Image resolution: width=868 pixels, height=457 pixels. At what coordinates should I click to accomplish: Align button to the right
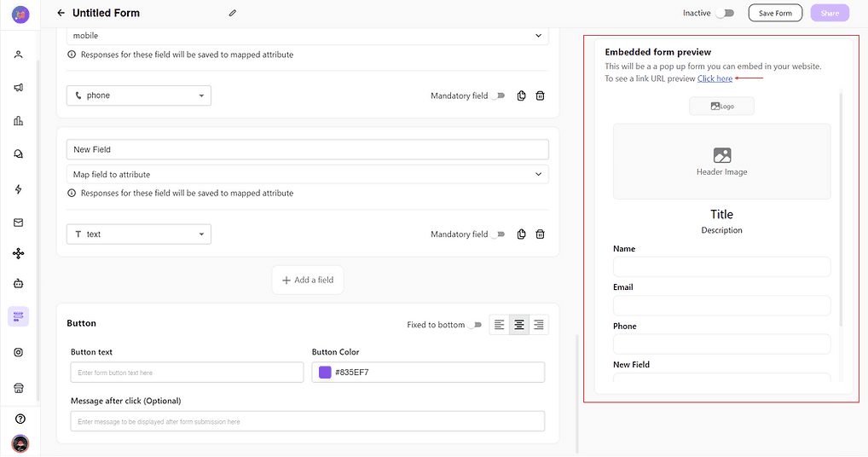[x=539, y=325]
